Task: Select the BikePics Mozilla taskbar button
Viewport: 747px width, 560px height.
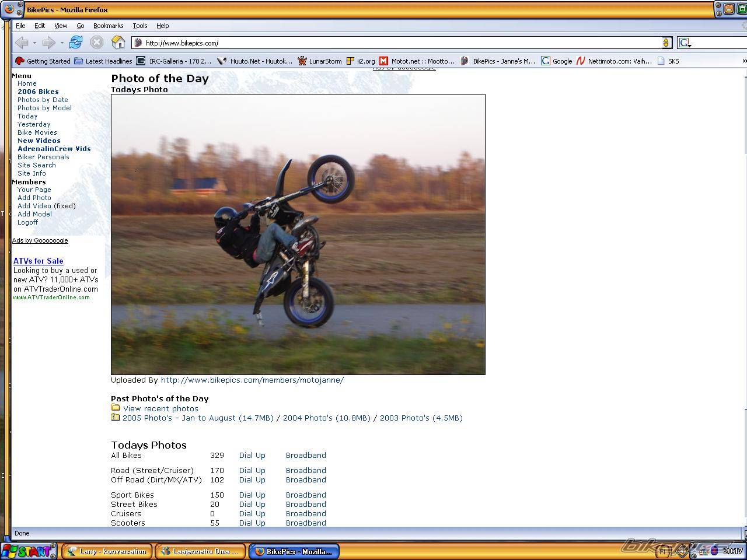Action: [294, 551]
